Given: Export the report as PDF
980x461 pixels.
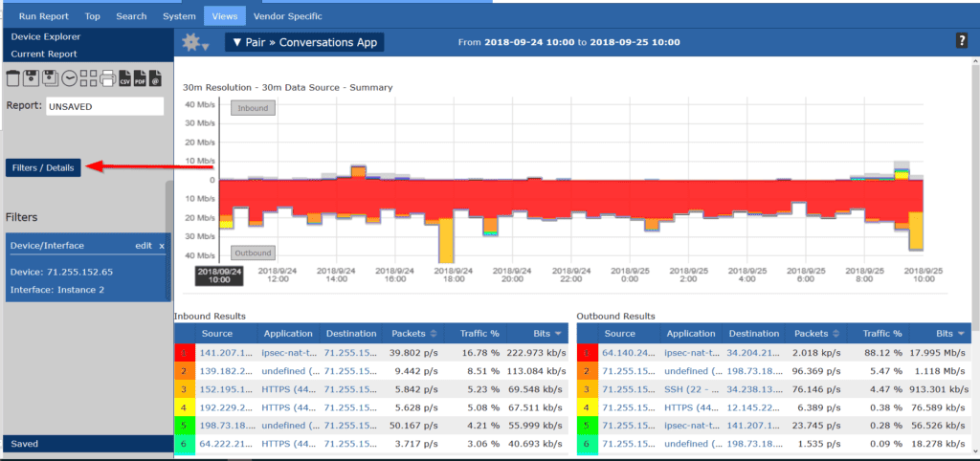Looking at the screenshot, I should (140, 78).
